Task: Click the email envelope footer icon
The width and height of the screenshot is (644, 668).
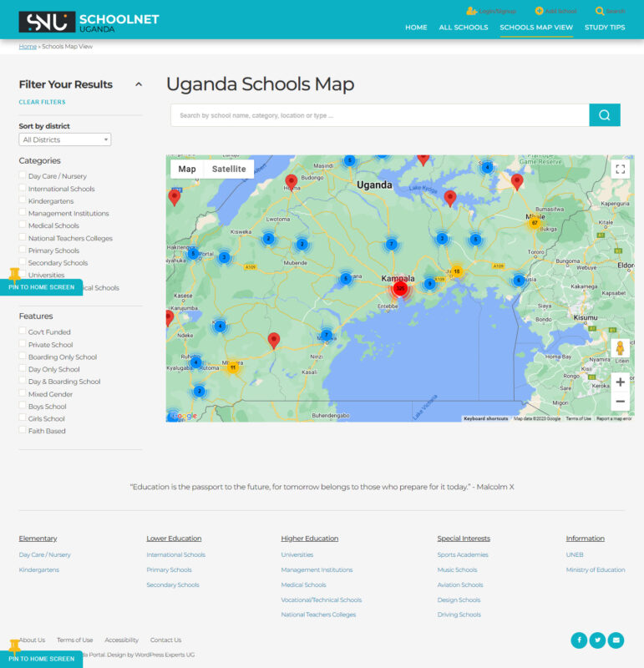Action: coord(616,640)
